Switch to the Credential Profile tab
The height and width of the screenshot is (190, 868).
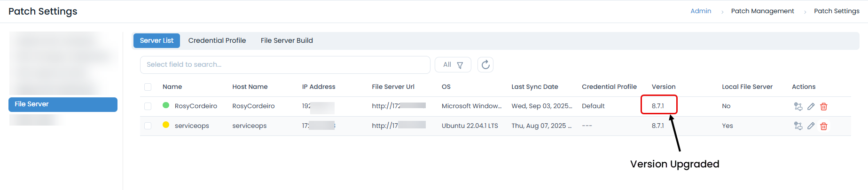pos(217,40)
